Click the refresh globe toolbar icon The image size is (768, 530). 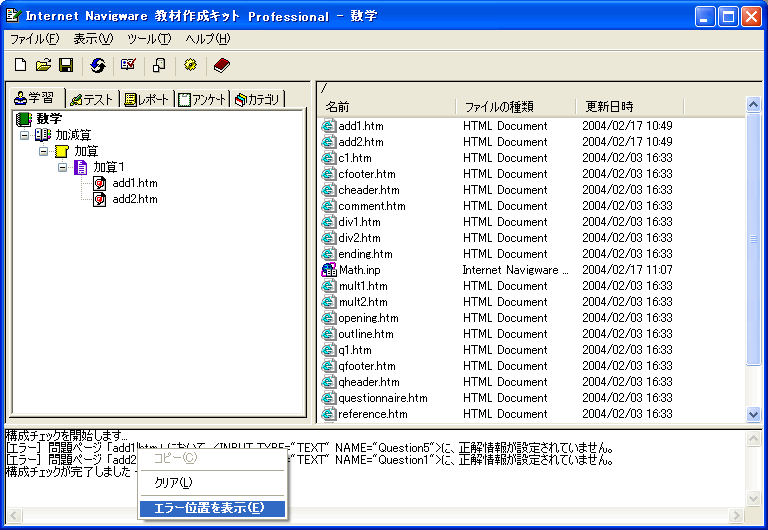[98, 65]
